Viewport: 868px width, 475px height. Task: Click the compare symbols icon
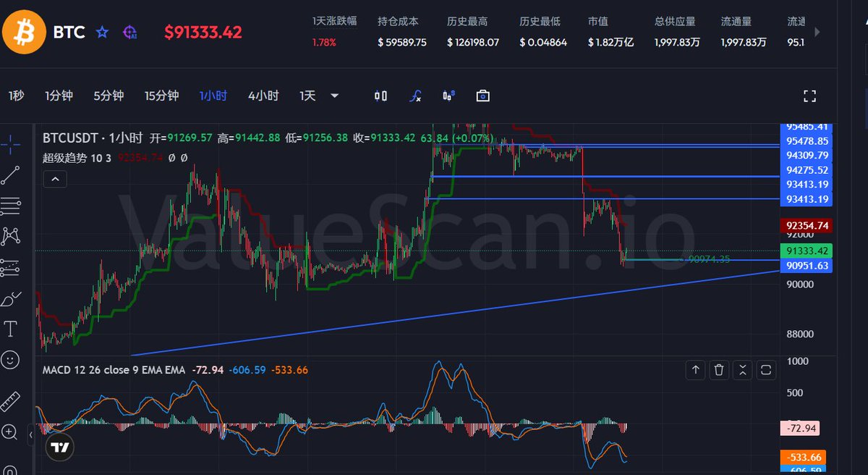click(448, 96)
